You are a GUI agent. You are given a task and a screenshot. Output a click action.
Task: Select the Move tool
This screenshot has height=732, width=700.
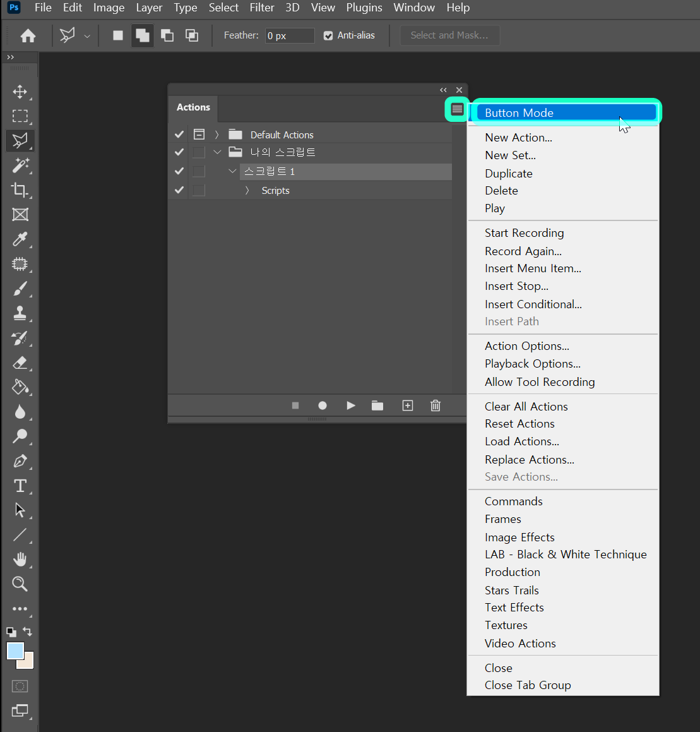(x=20, y=92)
